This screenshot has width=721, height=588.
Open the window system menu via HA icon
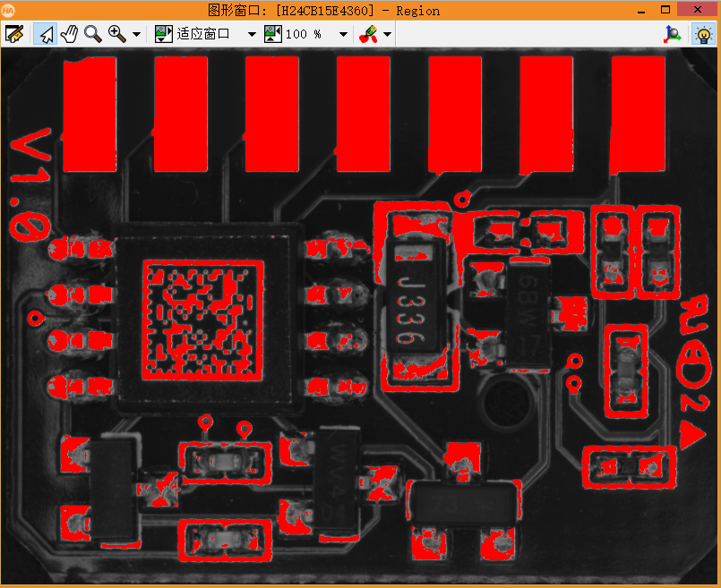(x=10, y=10)
